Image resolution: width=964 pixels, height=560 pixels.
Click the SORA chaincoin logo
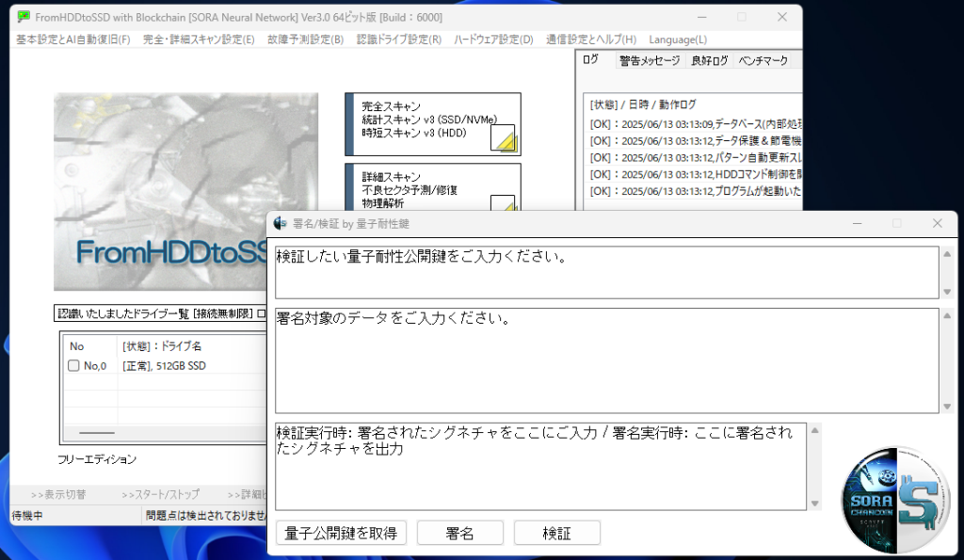(895, 500)
